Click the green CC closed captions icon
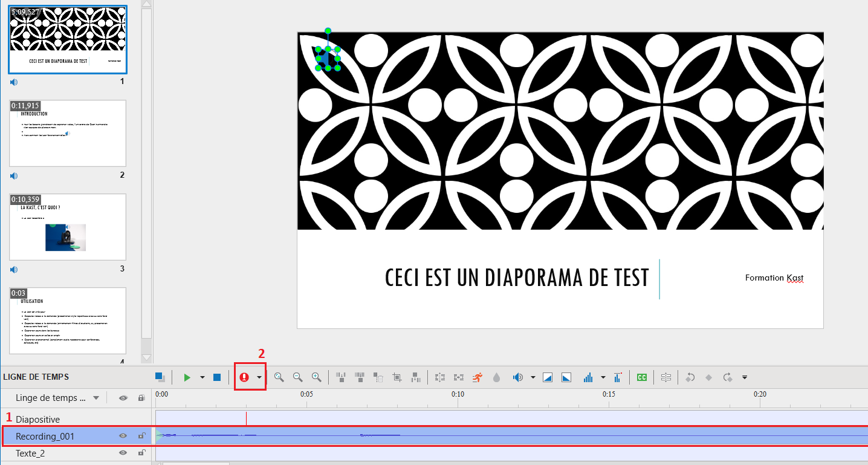The width and height of the screenshot is (868, 465). (642, 377)
